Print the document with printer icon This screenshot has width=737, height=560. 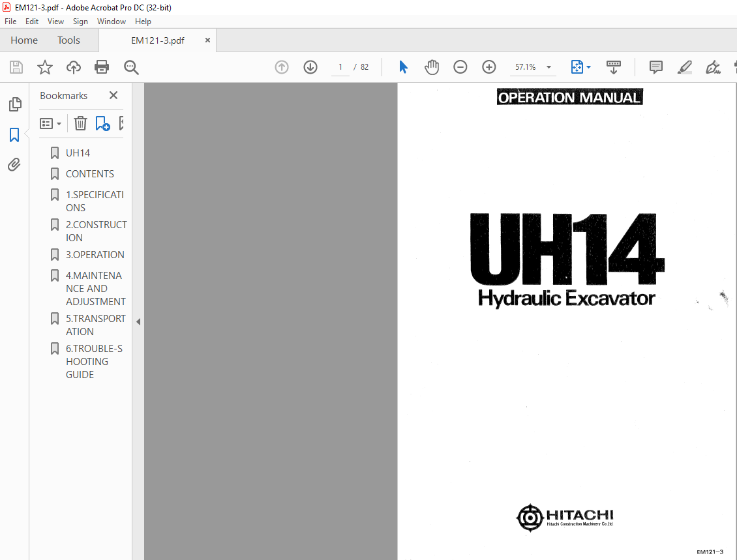tap(102, 67)
